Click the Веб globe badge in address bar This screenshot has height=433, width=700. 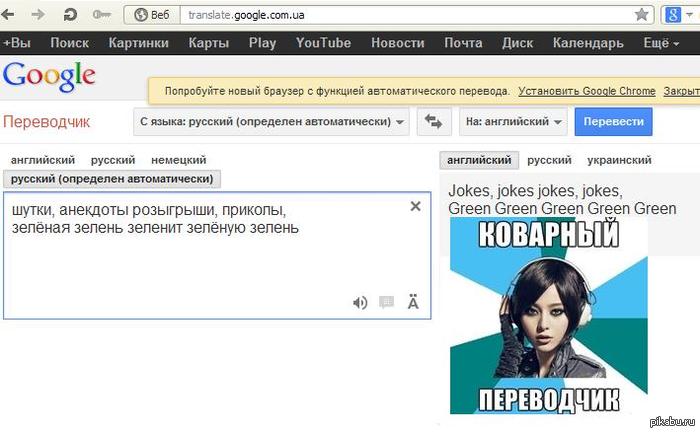point(152,15)
